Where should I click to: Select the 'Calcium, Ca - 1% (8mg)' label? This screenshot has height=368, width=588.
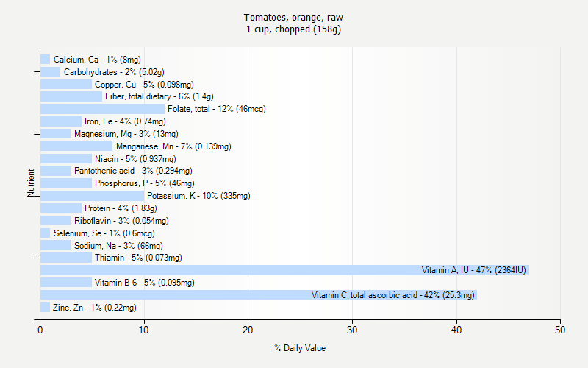pyautogui.click(x=97, y=60)
